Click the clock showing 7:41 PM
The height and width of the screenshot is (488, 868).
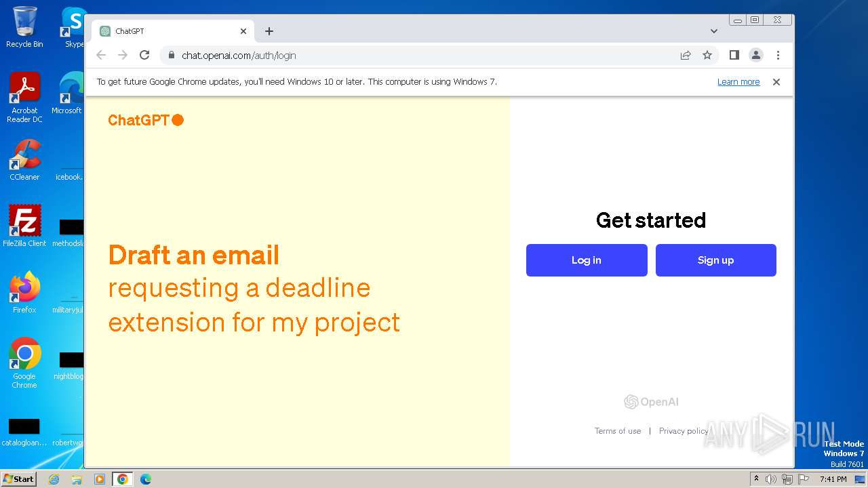click(833, 479)
